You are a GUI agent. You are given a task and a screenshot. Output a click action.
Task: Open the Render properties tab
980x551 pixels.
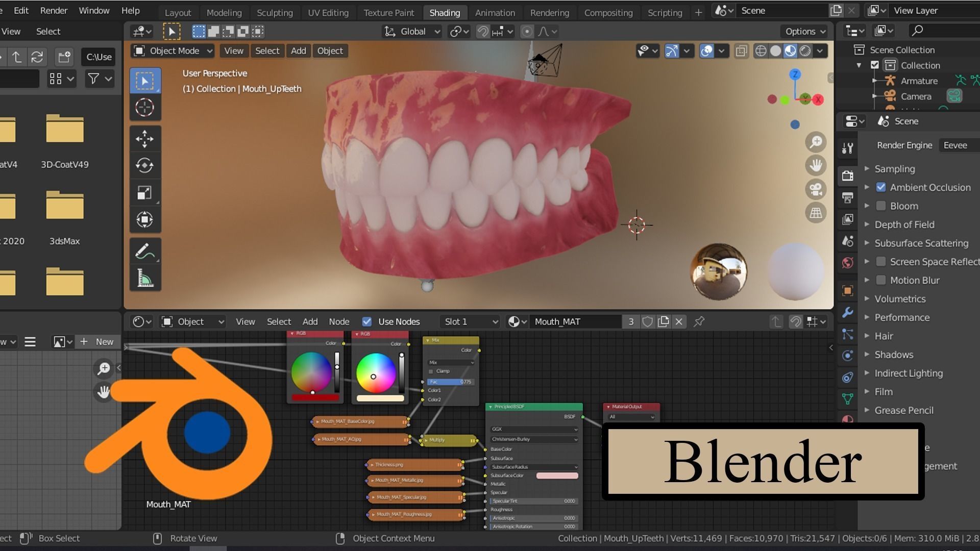[848, 176]
